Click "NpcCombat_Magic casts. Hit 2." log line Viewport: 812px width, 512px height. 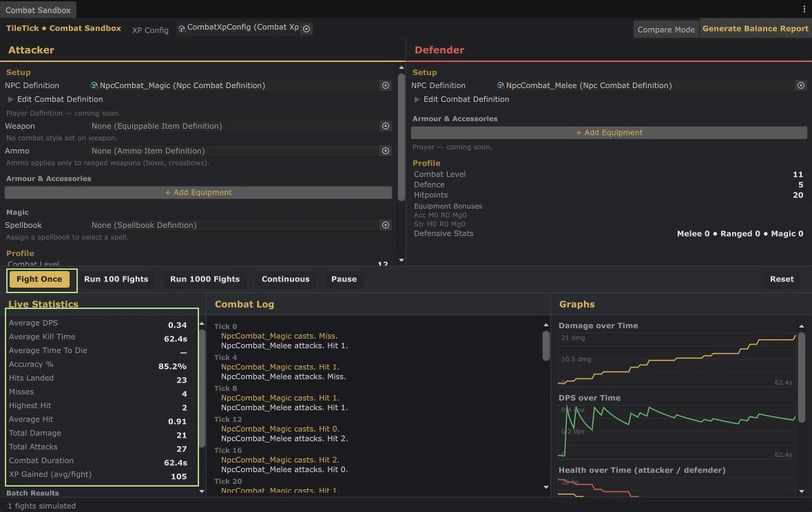280,460
